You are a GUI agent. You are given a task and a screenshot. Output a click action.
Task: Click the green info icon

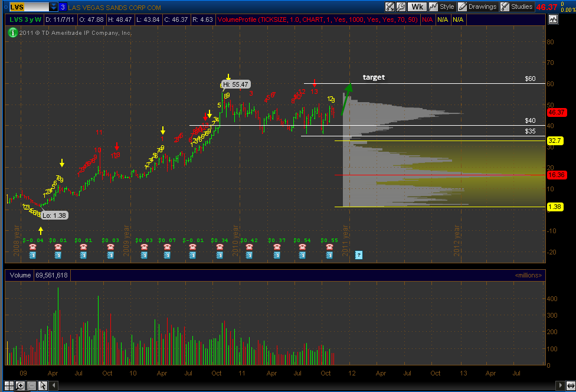(x=12, y=32)
